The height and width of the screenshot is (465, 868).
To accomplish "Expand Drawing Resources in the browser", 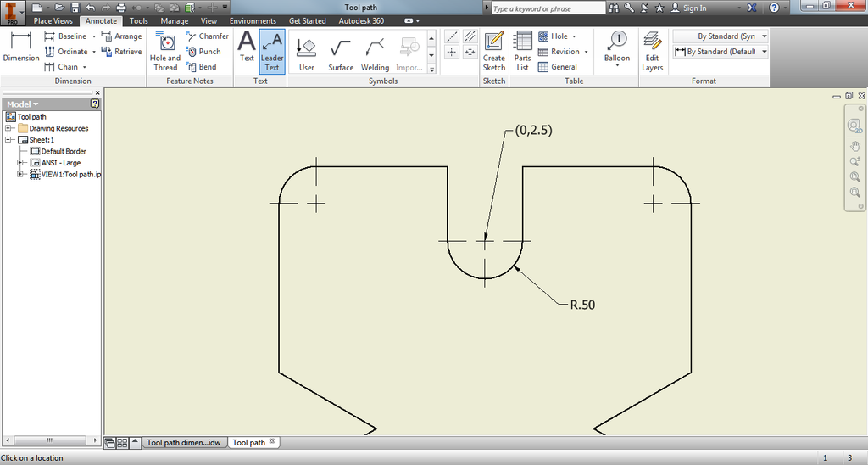I will coord(8,128).
